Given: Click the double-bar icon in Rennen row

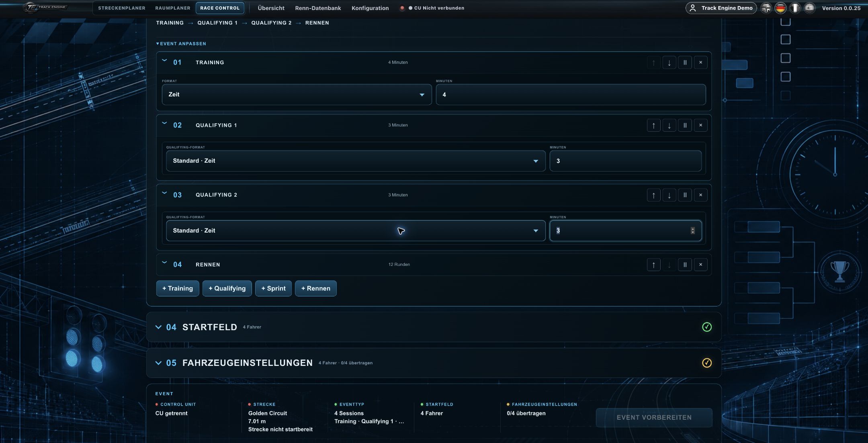Looking at the screenshot, I should click(685, 265).
